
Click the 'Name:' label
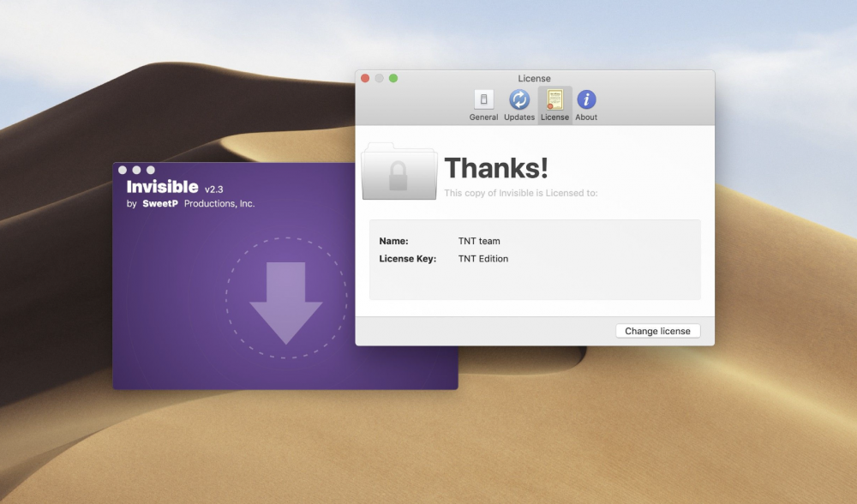(x=393, y=241)
